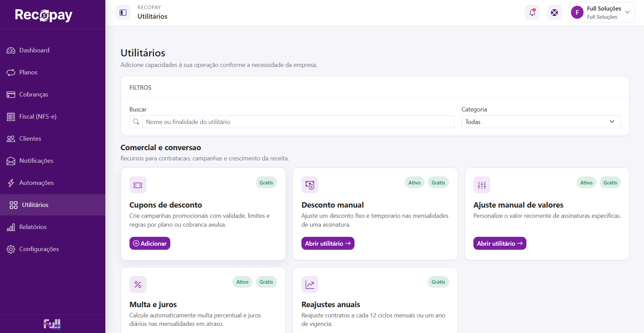644x333 pixels.
Task: Open the Fiscal (NFS-e) menu item
Action: 53,117
